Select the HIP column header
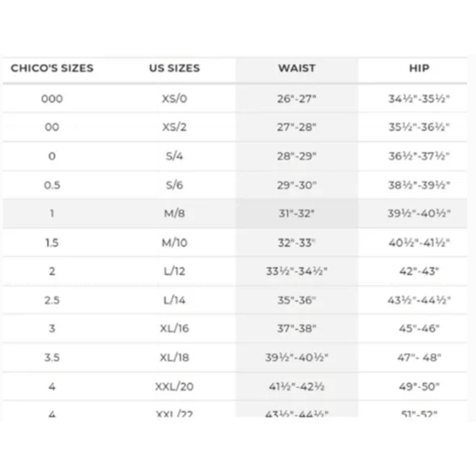This screenshot has height=476, width=476. pos(419,68)
